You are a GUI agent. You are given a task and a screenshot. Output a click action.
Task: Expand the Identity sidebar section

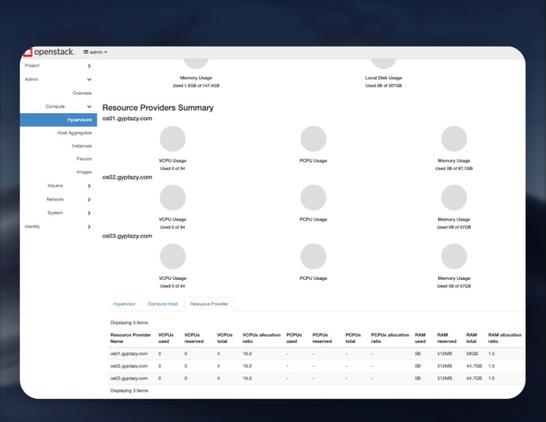(x=58, y=226)
